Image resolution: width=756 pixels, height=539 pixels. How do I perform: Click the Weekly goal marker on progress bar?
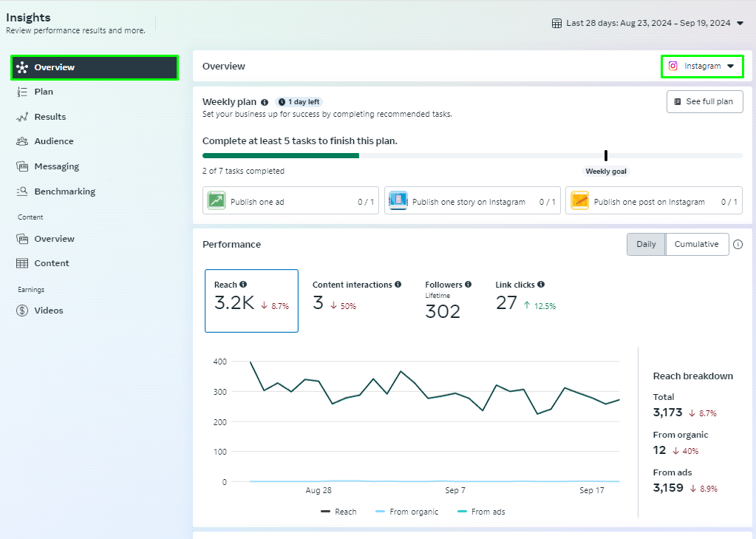(606, 156)
